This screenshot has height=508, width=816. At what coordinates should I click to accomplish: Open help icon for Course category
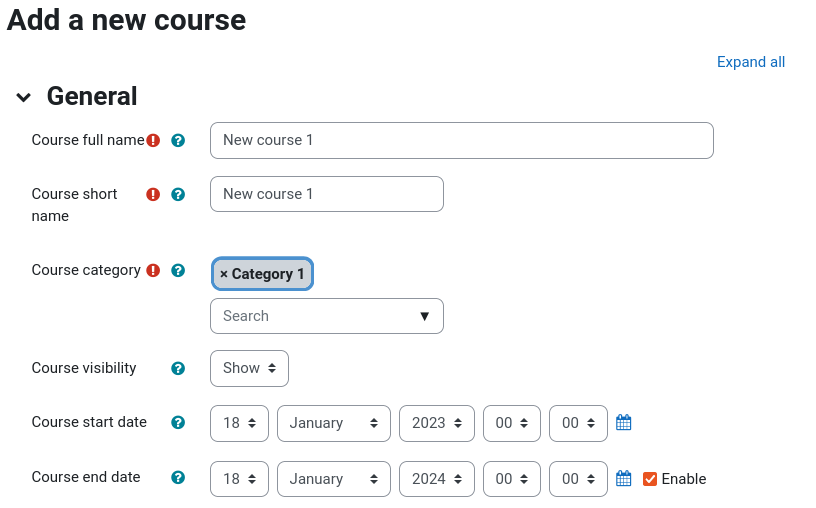[x=178, y=271]
